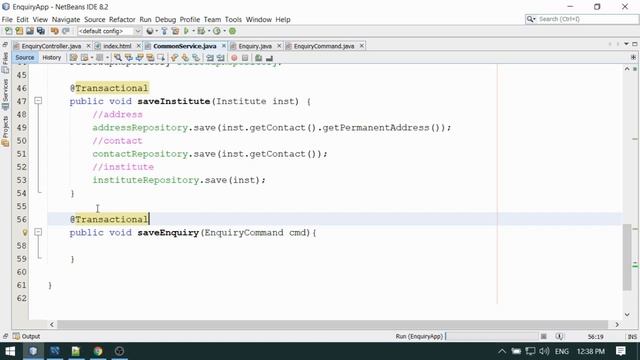Toggle highlight search in the editor toolbar
Viewport: 640px width, 360px height.
[x=150, y=58]
